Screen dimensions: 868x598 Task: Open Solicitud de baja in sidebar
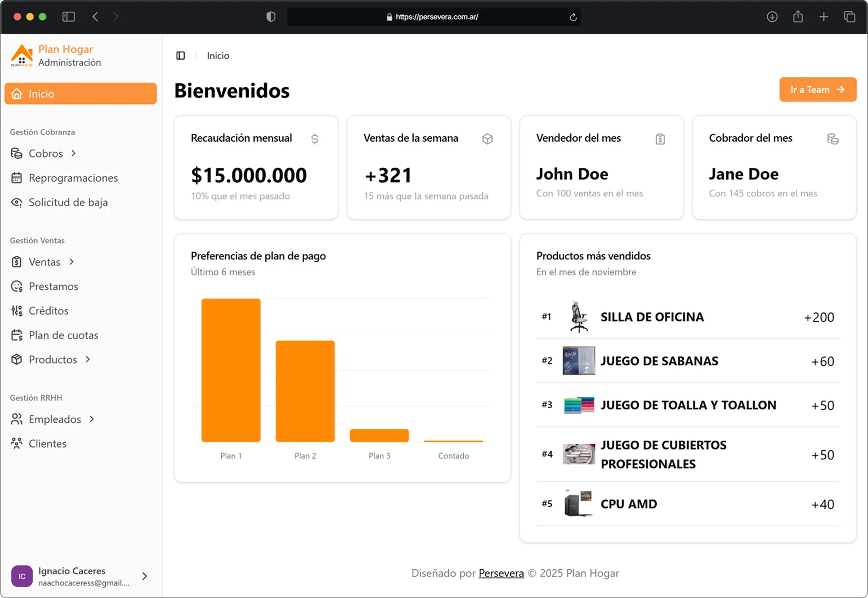[x=68, y=202]
